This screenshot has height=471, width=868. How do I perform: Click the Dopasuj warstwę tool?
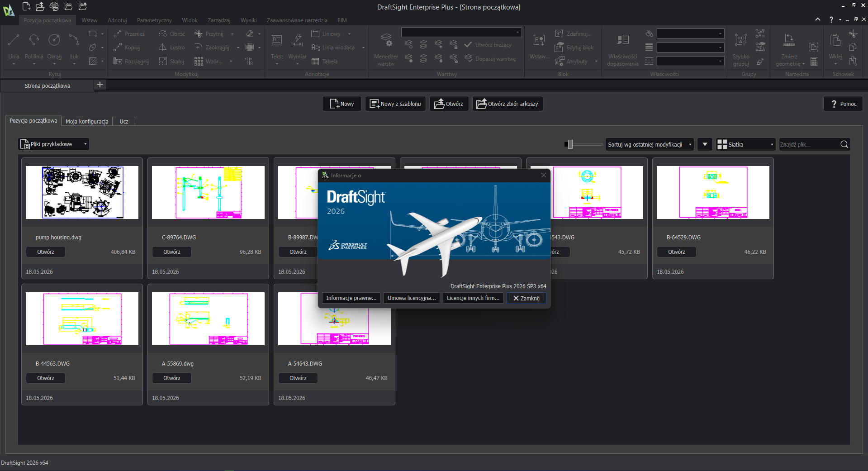490,59
